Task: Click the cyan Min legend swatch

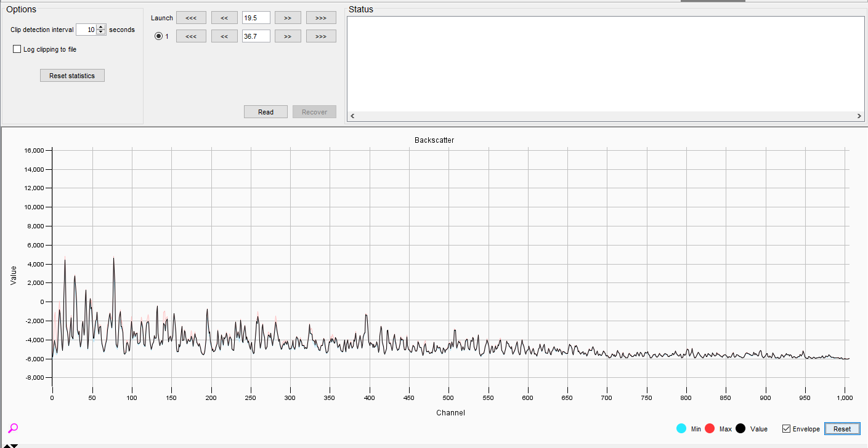Action: pos(681,429)
